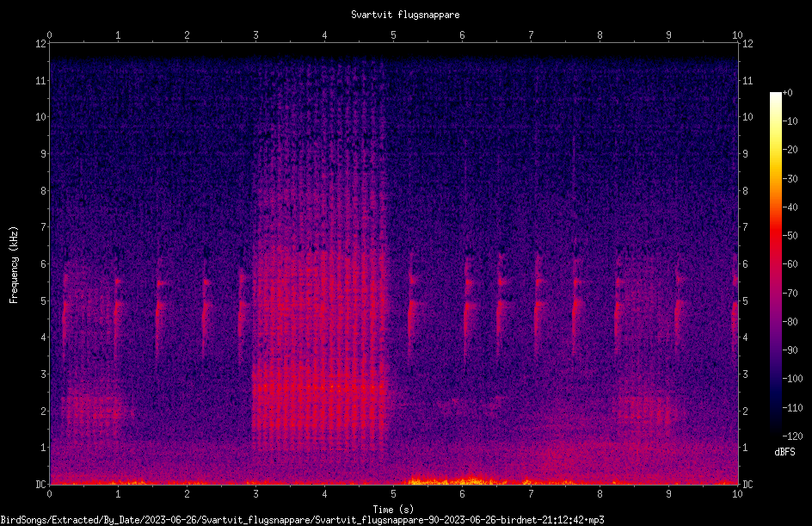Click the "Time (s)" axis label

393,510
